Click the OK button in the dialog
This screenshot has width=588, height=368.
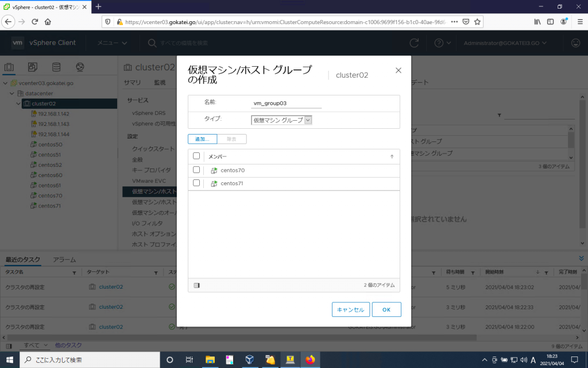click(x=386, y=309)
